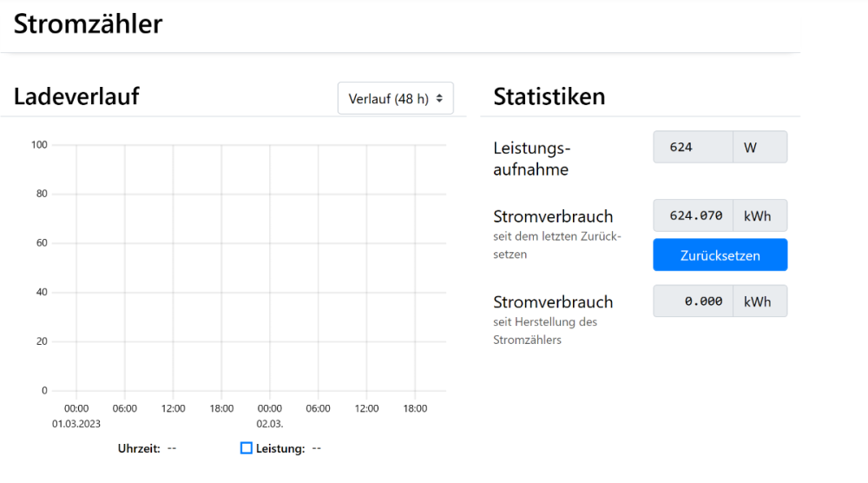Click the 100 mark on chart y-axis
Image resolution: width=868 pixels, height=483 pixels.
pos(38,144)
